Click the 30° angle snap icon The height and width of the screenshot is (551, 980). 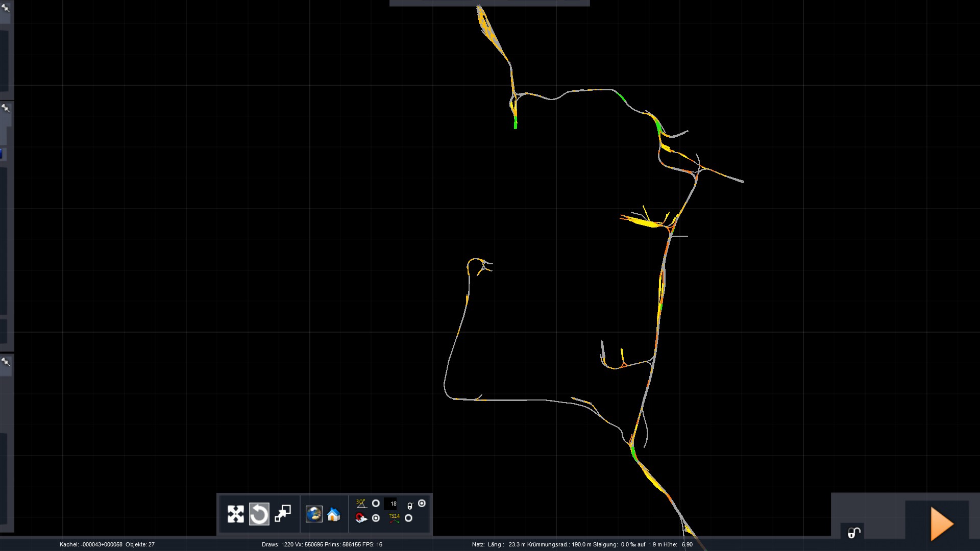coord(361,504)
